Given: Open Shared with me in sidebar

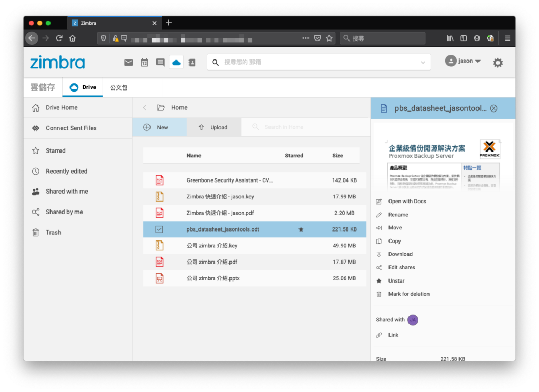Looking at the screenshot, I should coord(78,192).
